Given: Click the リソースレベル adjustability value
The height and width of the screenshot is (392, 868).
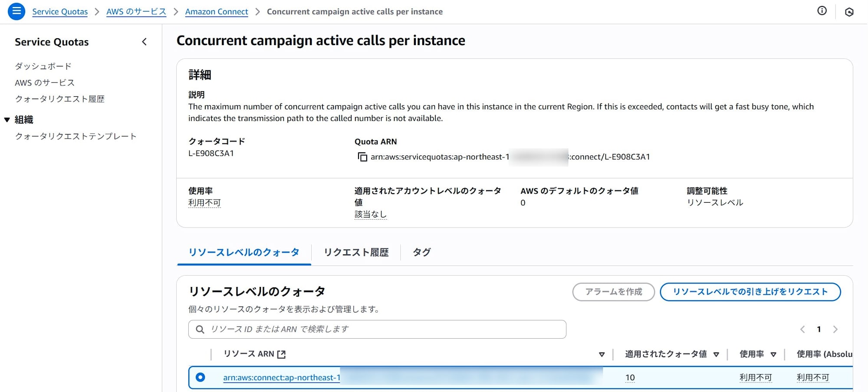Looking at the screenshot, I should pyautogui.click(x=715, y=203).
